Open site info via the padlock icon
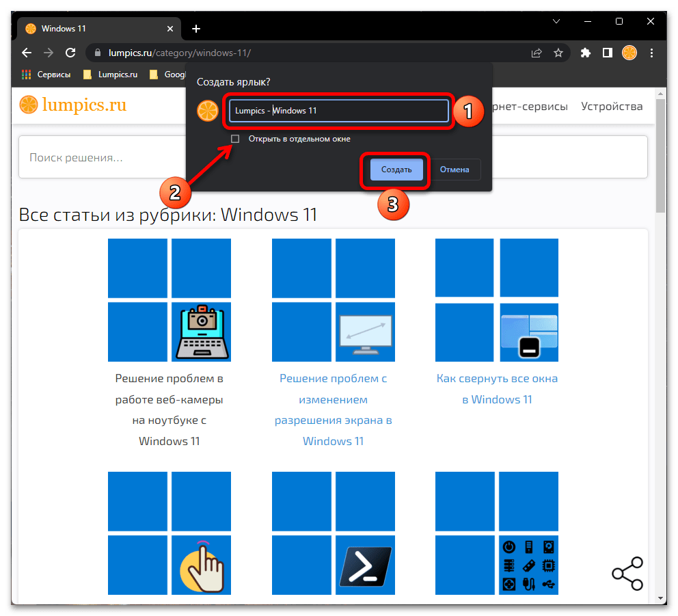The image size is (678, 616). tap(98, 53)
